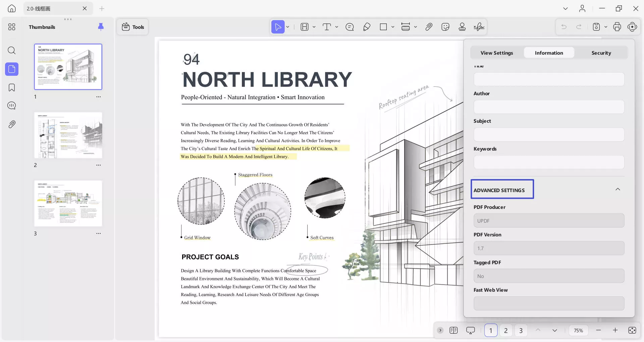This screenshot has height=342, width=644.
Task: Select the highlighter pen tool
Action: (367, 27)
